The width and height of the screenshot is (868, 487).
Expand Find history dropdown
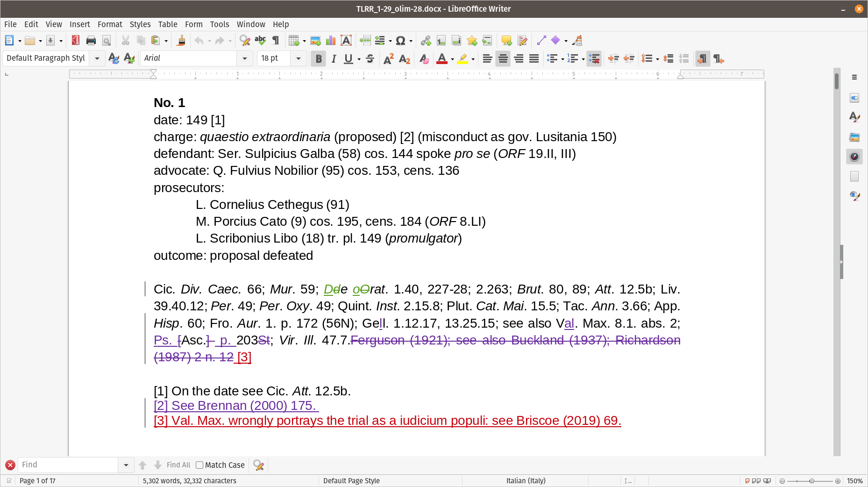[126, 465]
